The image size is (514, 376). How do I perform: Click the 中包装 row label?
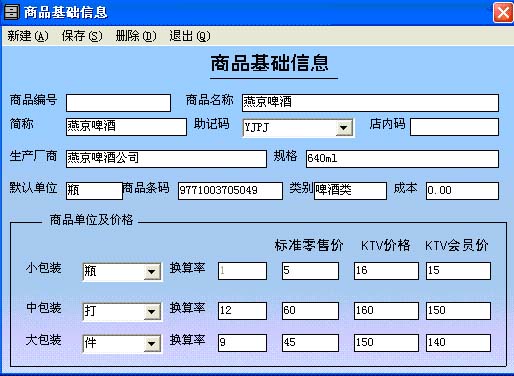(44, 308)
